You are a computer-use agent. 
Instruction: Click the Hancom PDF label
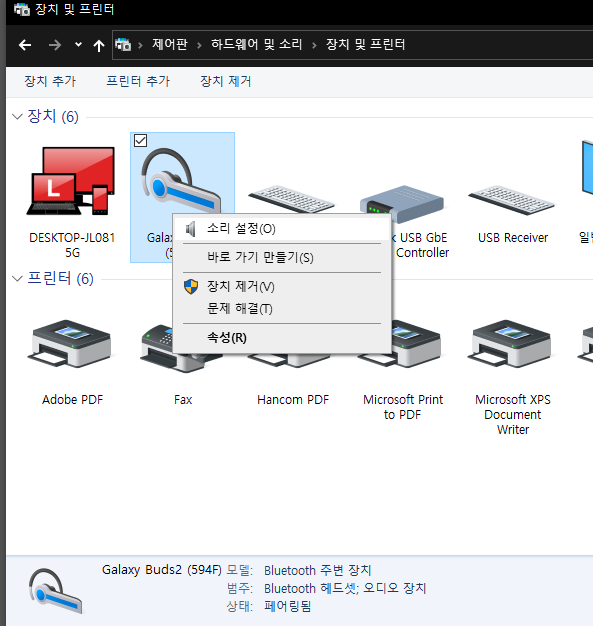click(293, 400)
